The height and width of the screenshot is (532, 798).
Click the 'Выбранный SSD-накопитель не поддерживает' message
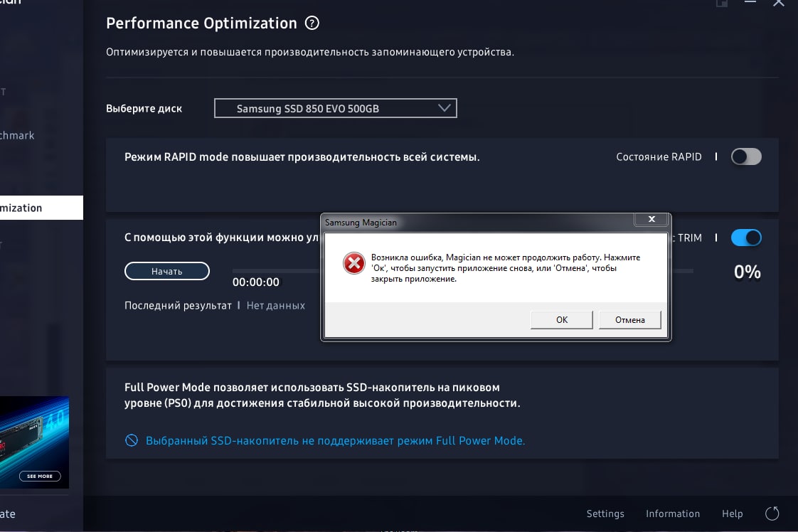pos(336,440)
